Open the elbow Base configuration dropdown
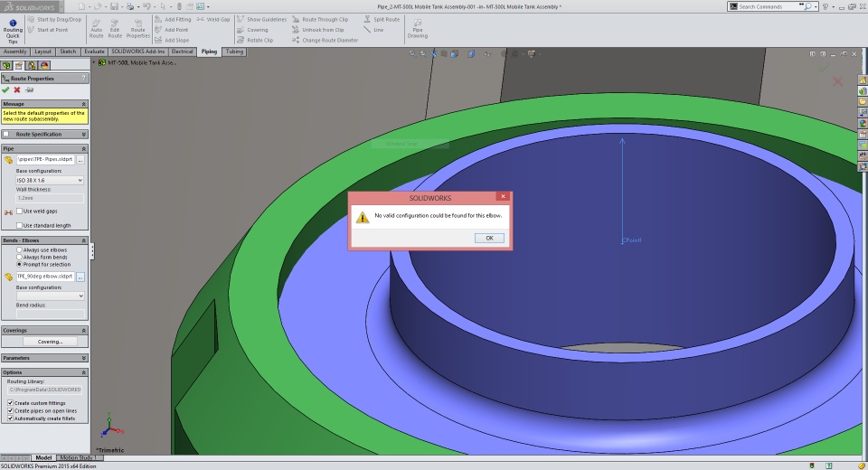The image size is (868, 470). click(50, 296)
